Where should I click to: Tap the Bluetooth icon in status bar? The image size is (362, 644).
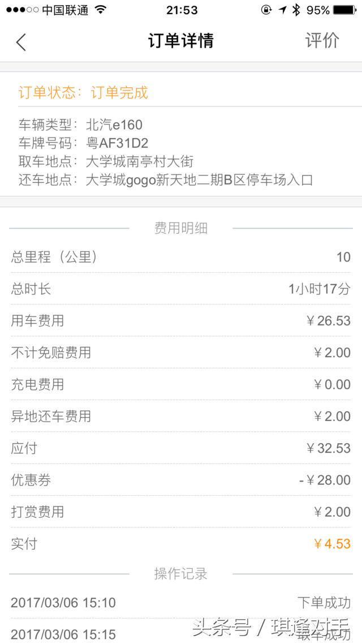(298, 9)
